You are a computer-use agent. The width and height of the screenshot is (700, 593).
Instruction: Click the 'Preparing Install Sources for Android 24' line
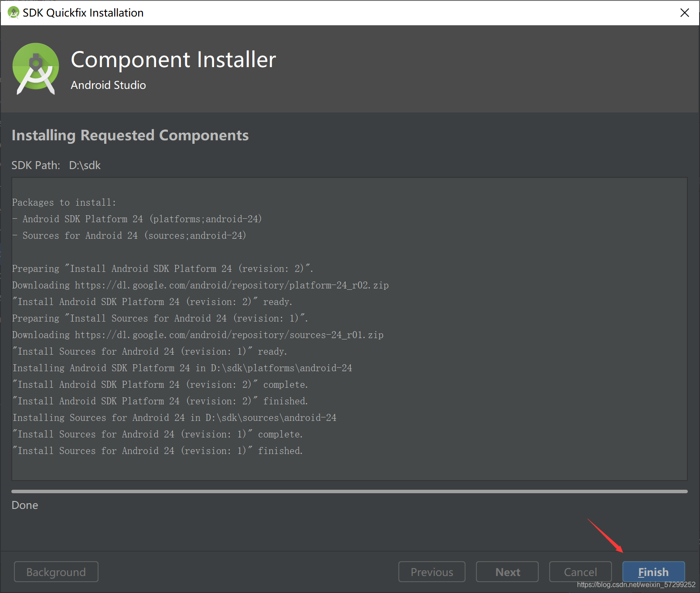[x=160, y=319]
